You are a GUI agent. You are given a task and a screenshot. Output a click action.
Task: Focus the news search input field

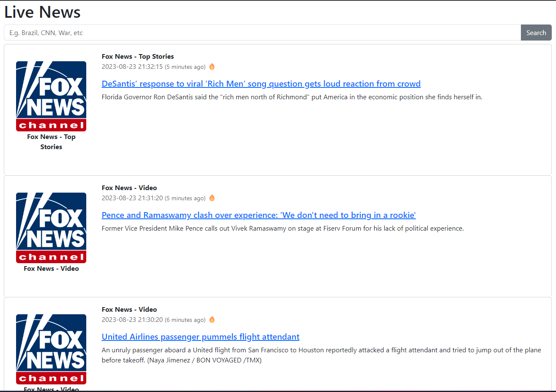[x=262, y=33]
